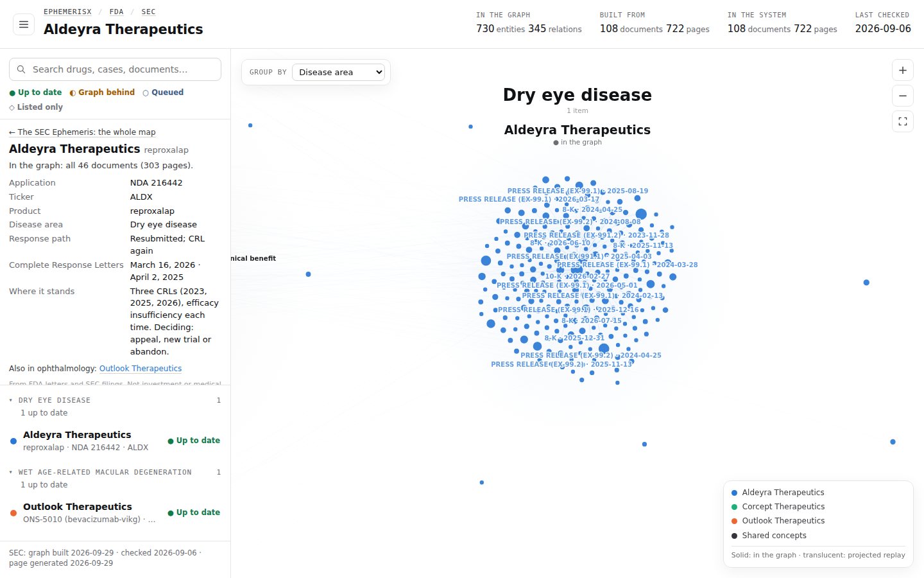Open The SEC Ephemeris whole map link
The width and height of the screenshot is (924, 578).
click(82, 132)
